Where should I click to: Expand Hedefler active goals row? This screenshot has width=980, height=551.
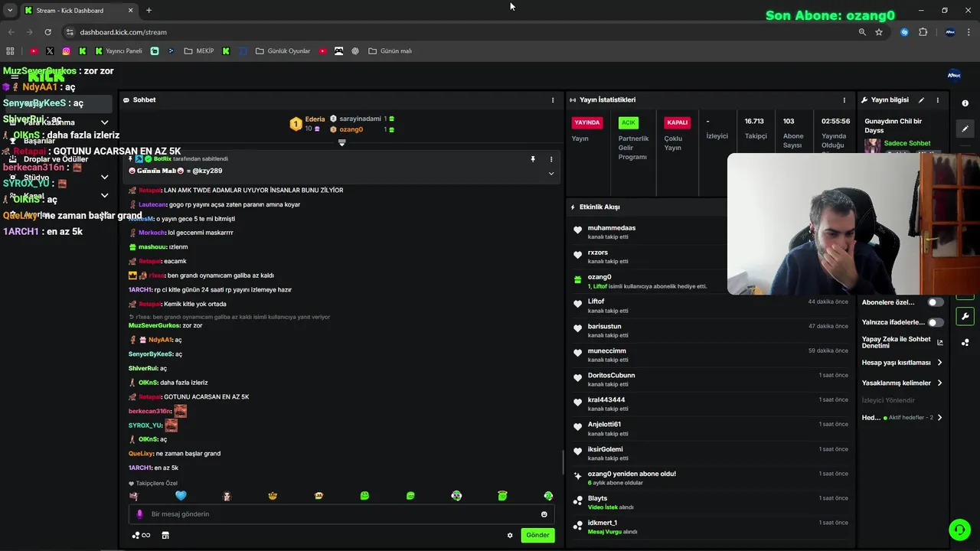click(x=902, y=418)
